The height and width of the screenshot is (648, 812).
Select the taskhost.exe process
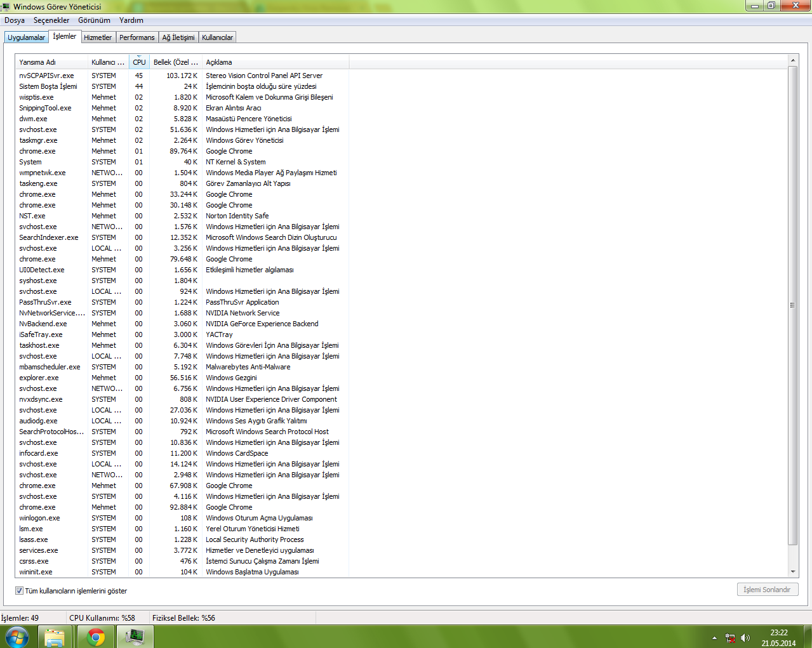(182, 345)
